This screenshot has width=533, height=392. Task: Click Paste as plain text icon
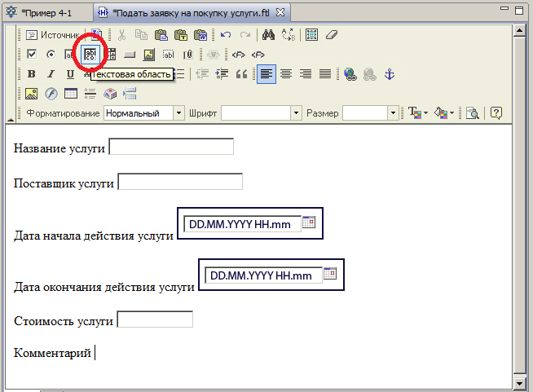pyautogui.click(x=181, y=35)
